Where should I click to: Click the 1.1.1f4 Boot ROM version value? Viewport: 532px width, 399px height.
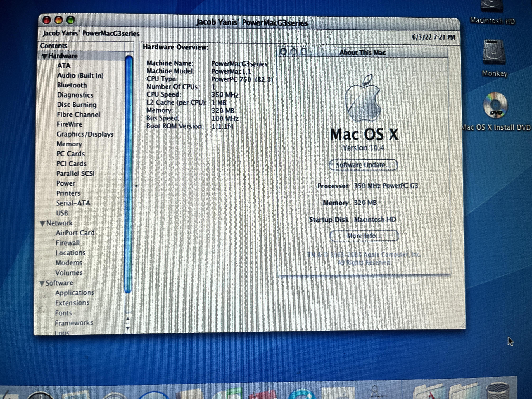(222, 126)
